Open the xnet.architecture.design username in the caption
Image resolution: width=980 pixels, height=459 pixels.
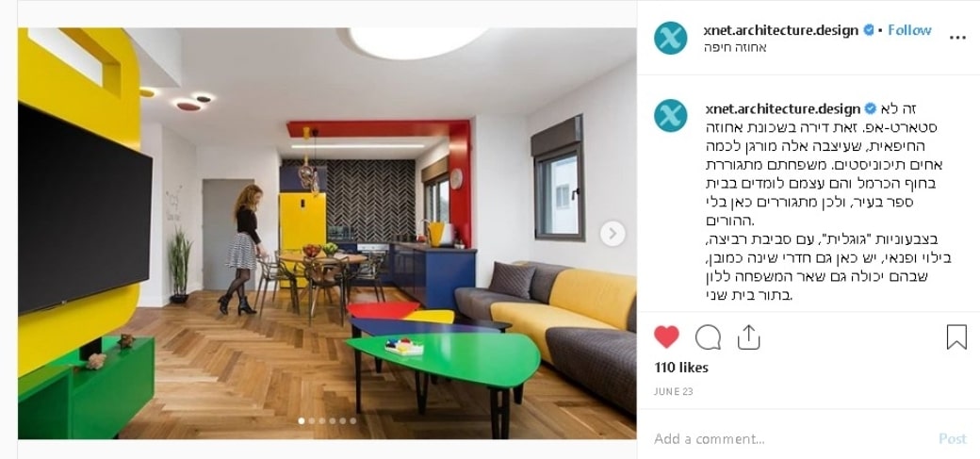click(x=782, y=108)
